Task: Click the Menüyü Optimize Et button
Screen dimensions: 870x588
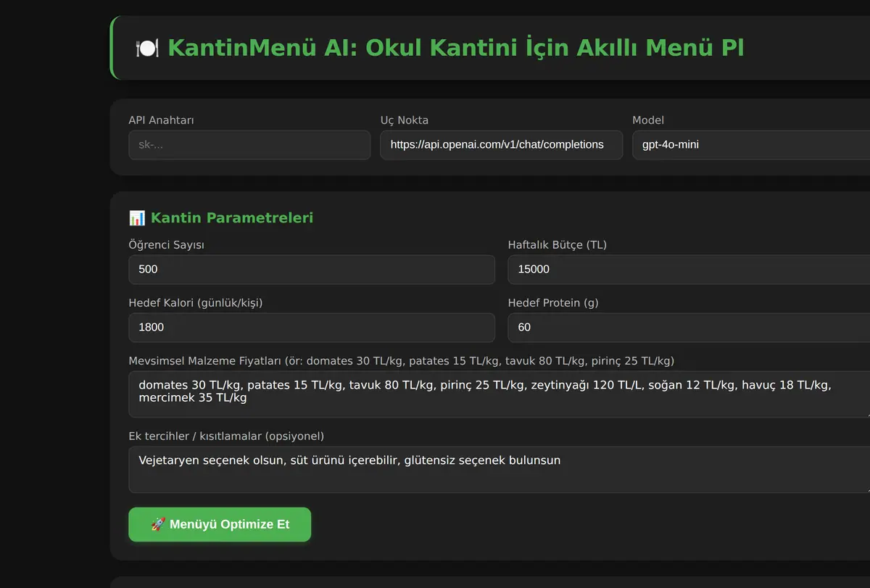Action: (x=220, y=524)
